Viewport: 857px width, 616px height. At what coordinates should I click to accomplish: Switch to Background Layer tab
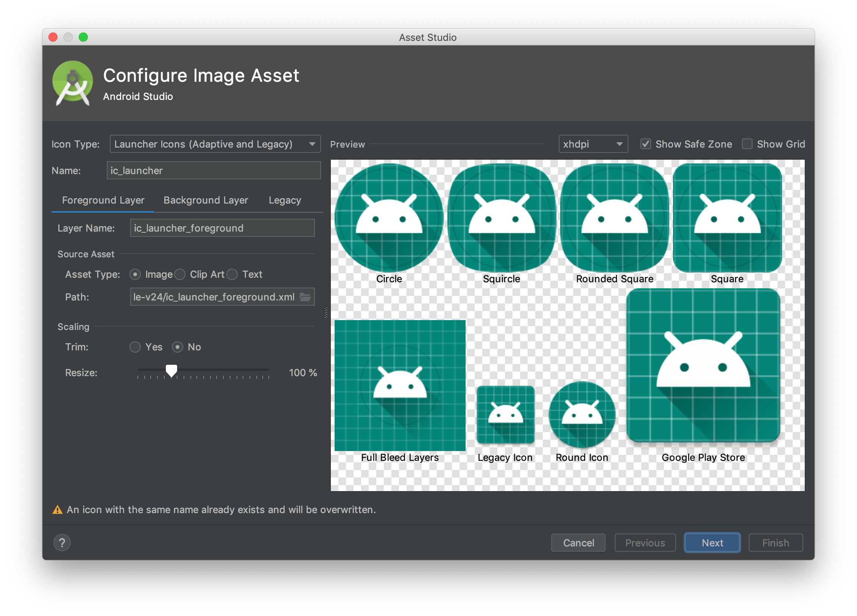tap(206, 200)
